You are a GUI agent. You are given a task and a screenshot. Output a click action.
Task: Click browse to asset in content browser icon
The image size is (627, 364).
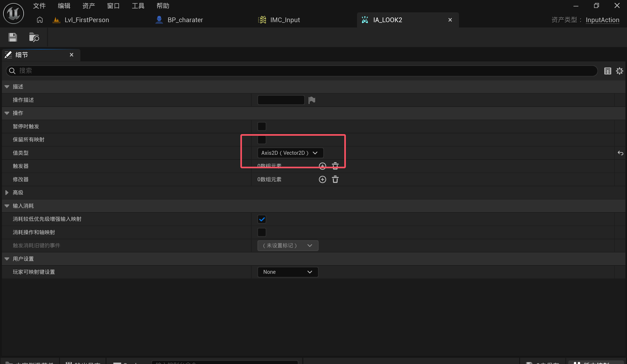coord(34,37)
